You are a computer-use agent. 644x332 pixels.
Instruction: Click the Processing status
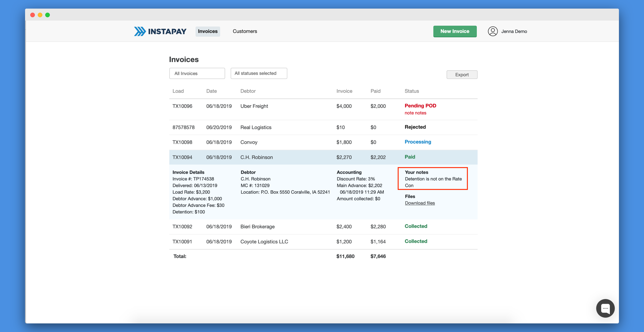(x=418, y=142)
